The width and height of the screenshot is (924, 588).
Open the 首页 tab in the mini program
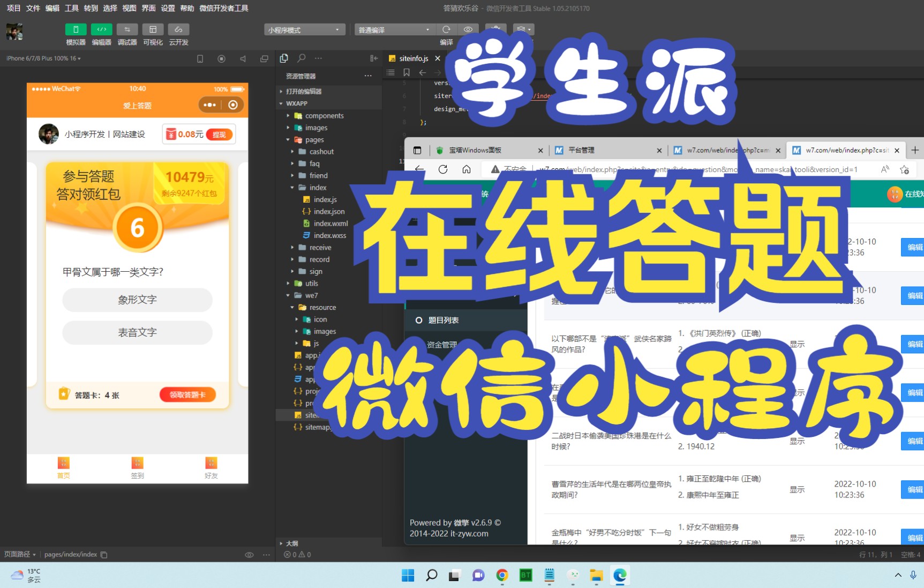tap(64, 468)
